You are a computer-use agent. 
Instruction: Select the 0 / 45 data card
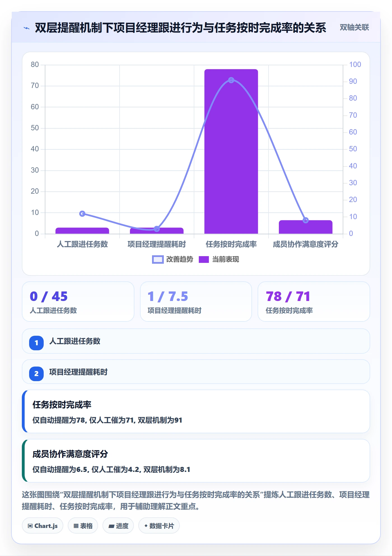[78, 302]
